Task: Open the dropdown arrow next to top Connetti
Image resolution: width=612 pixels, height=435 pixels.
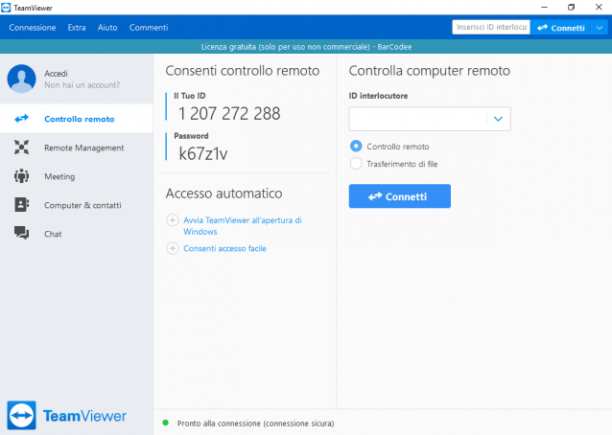Action: (x=600, y=27)
